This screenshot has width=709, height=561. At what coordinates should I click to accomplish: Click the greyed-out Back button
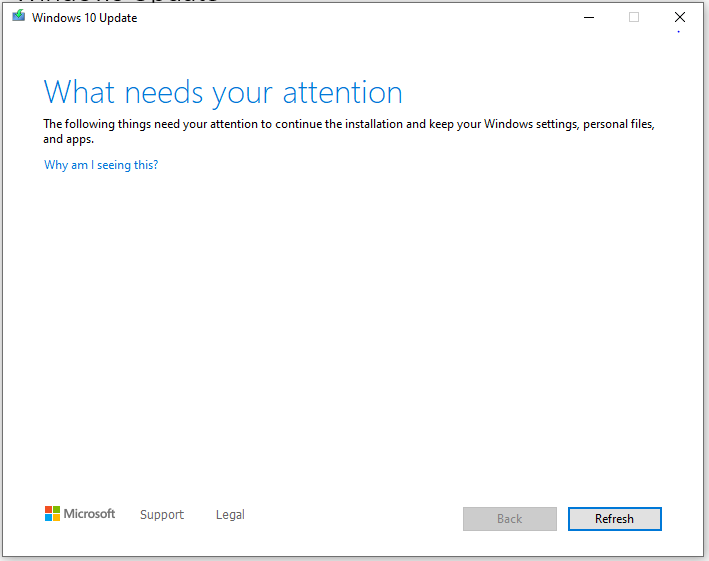point(510,519)
